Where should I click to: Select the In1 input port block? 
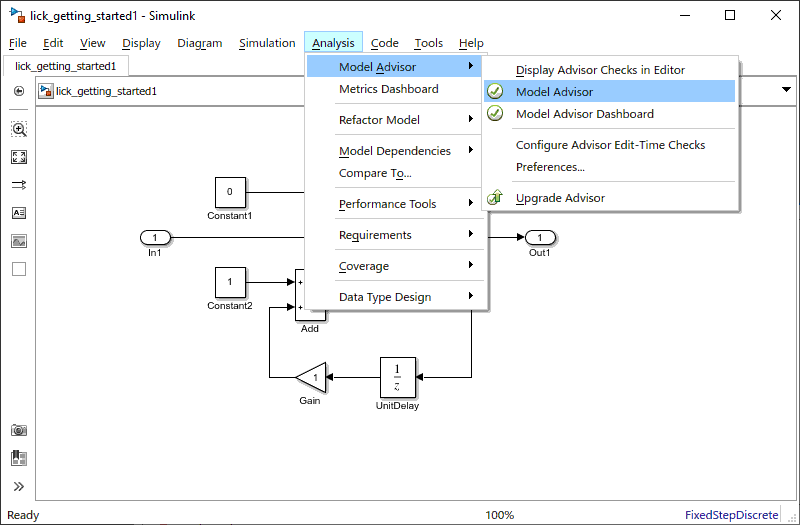pos(155,237)
